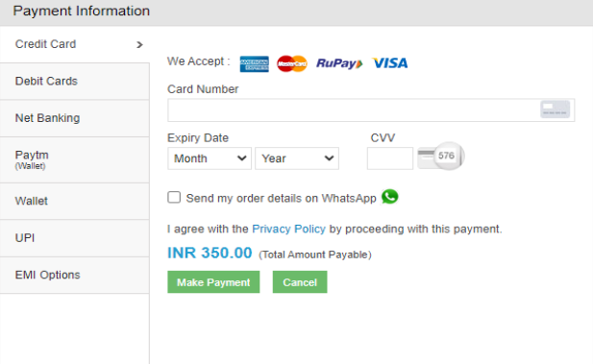Click the RuPay card logo
Screen dimensions: 593x364
click(339, 63)
